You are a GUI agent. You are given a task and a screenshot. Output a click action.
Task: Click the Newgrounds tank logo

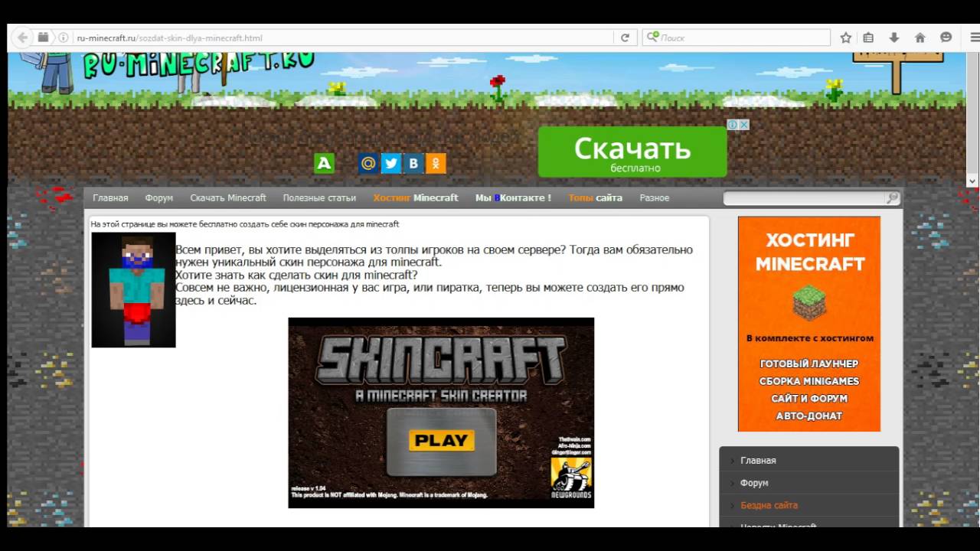tap(571, 478)
